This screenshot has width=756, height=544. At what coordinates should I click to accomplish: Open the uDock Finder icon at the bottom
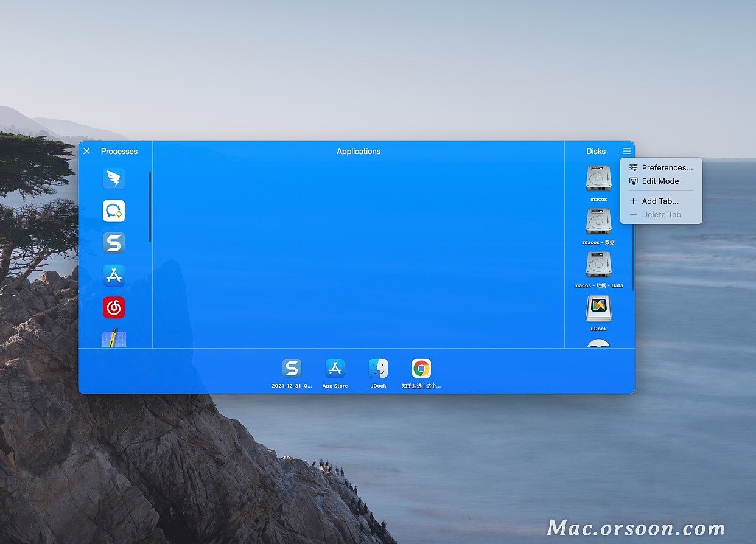click(378, 368)
